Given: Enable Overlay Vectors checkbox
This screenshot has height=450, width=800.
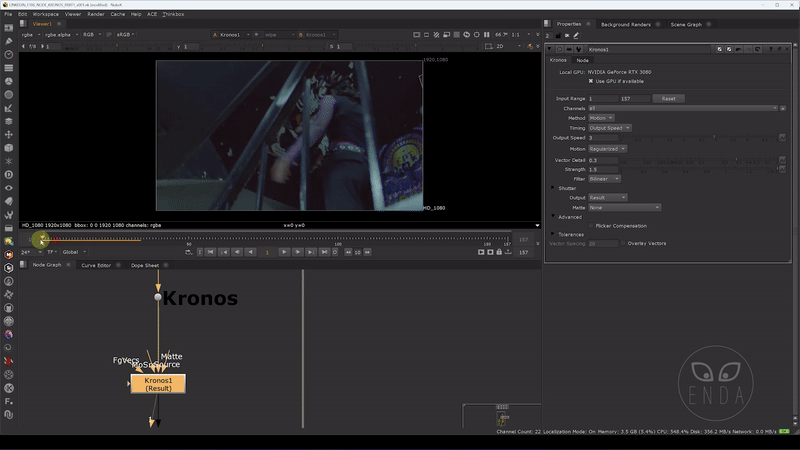Looking at the screenshot, I should 623,243.
